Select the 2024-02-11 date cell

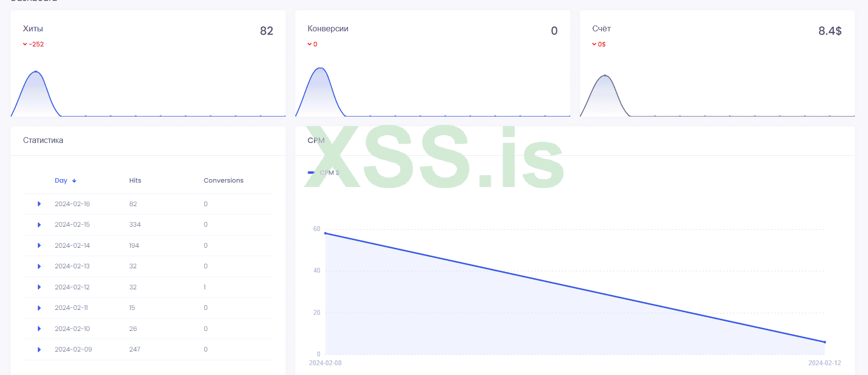coord(72,308)
